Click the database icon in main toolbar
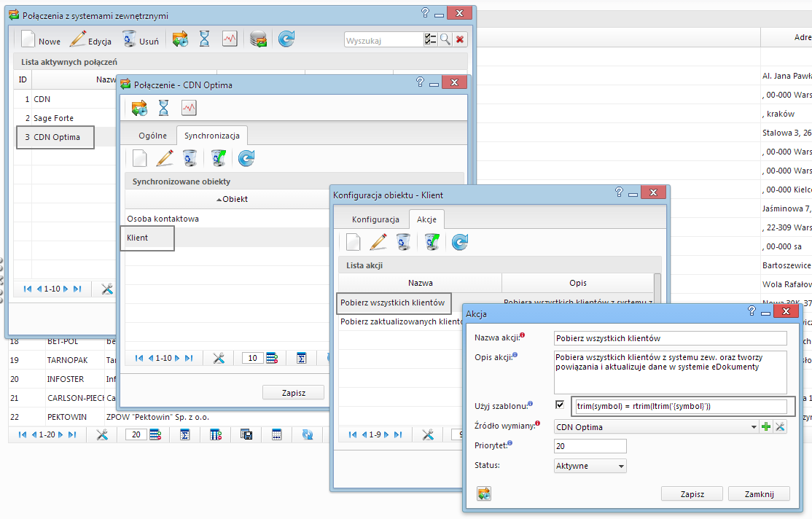812x519 pixels. 259,39
